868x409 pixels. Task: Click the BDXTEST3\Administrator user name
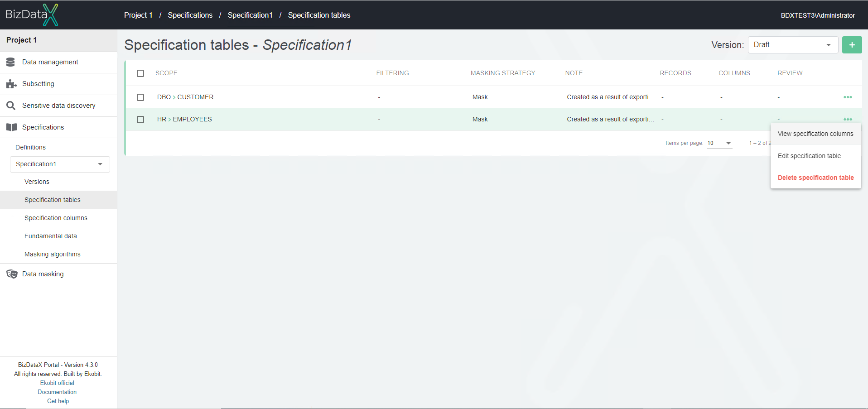(x=818, y=15)
